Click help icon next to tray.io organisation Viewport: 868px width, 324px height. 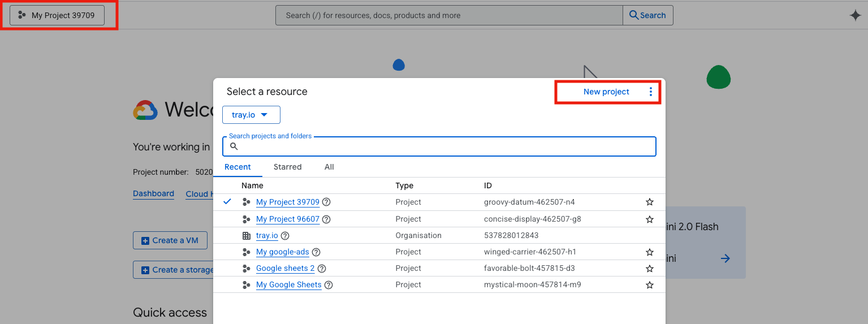pyautogui.click(x=285, y=236)
